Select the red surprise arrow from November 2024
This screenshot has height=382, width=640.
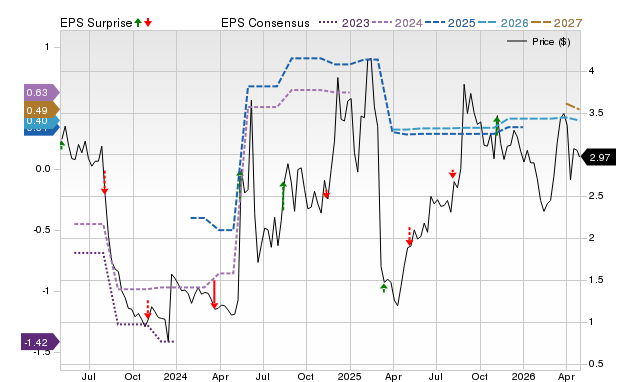326,193
